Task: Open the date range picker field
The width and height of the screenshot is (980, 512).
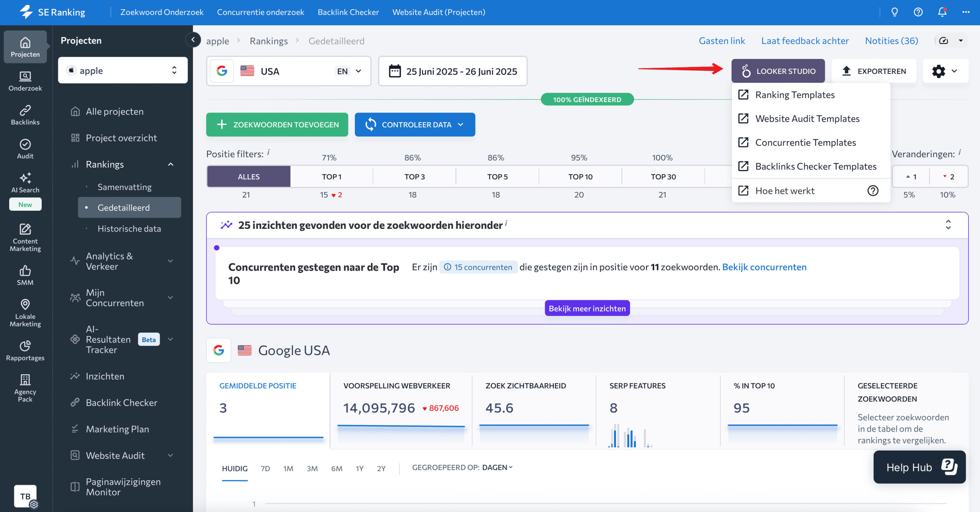Action: [x=452, y=71]
